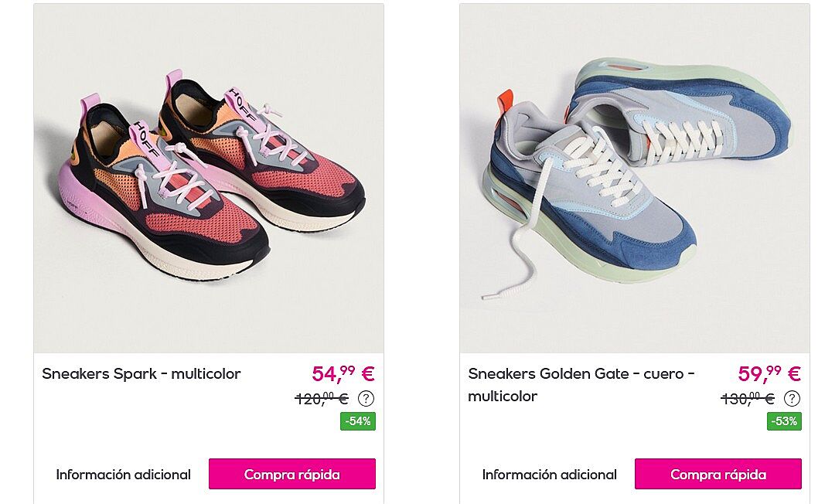Click Compra rápida for Sneakers Spark
This screenshot has width=825, height=504.
[292, 474]
